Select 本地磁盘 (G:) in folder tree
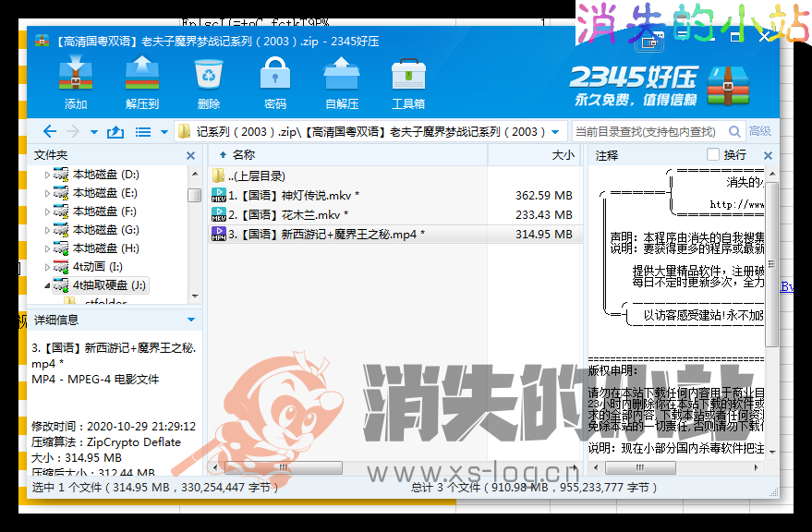The image size is (812, 532). coord(105,229)
